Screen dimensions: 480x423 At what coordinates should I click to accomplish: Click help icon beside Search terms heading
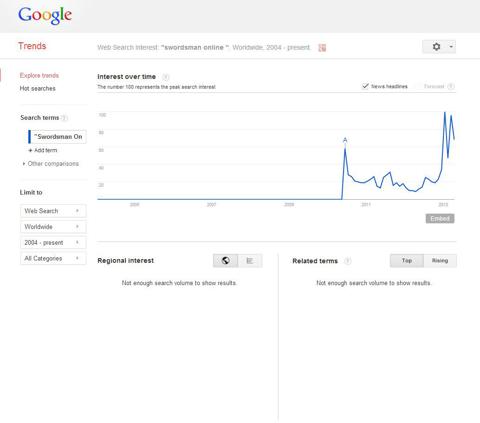click(x=65, y=118)
